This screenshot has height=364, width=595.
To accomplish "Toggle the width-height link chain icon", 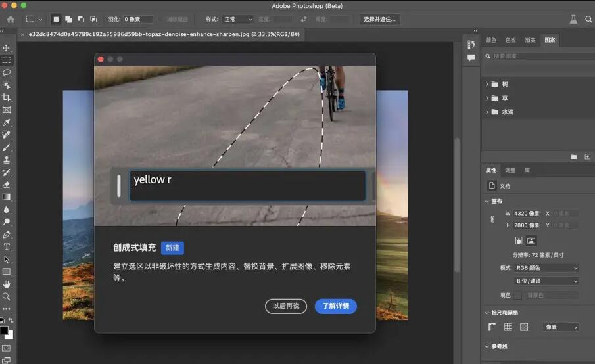I will click(x=492, y=219).
